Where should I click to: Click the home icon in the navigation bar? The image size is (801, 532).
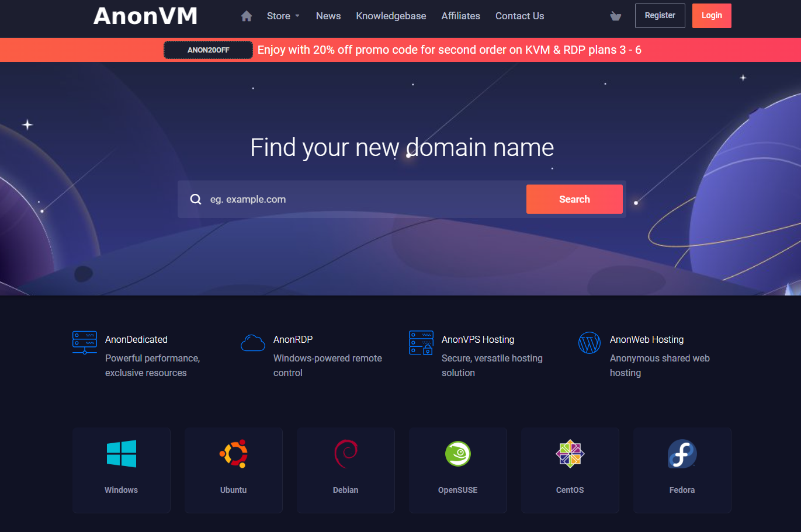tap(246, 16)
